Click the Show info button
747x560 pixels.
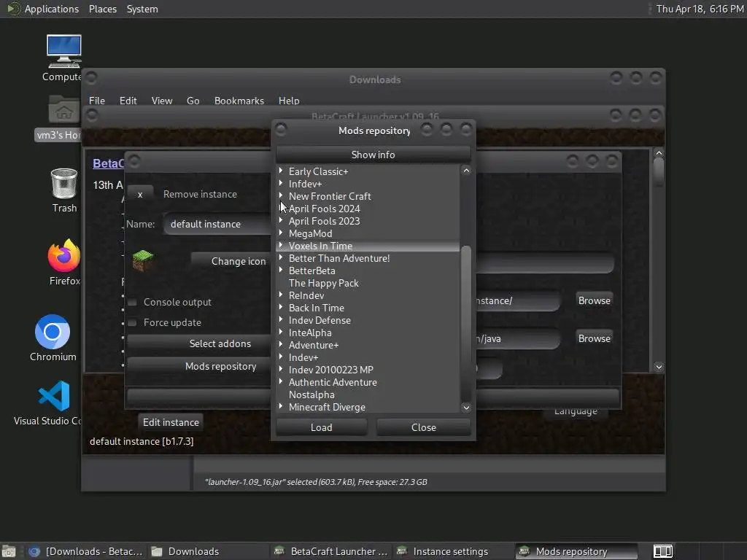[373, 155]
